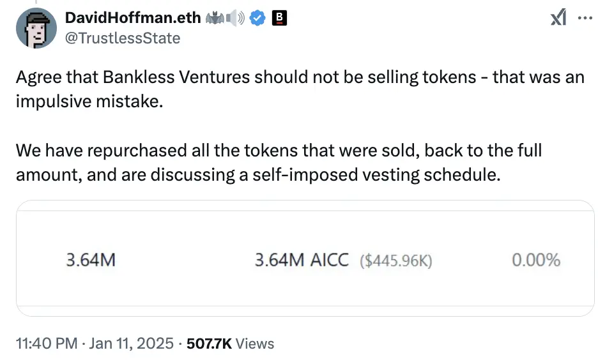Click the 0.00% percentage in image
598x364 pixels.
tap(535, 261)
